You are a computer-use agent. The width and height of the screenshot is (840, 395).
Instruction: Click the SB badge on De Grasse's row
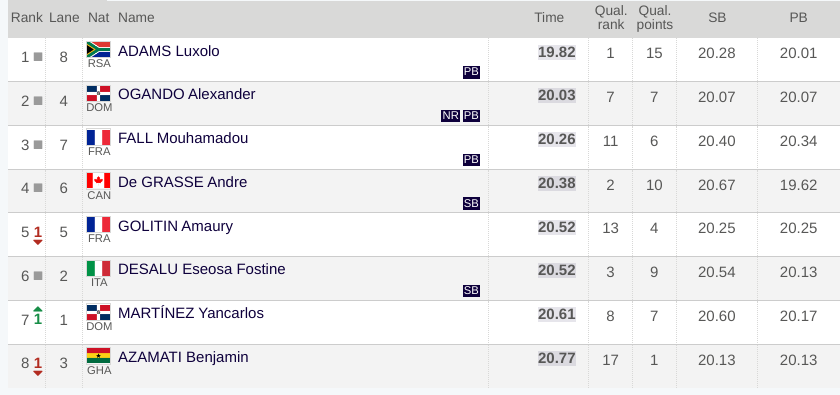point(471,203)
